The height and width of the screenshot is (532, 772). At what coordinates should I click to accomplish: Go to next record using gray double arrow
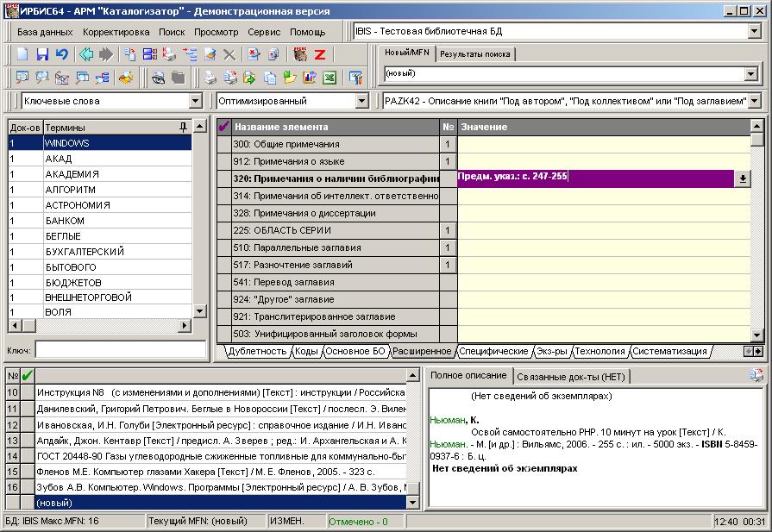[106, 53]
